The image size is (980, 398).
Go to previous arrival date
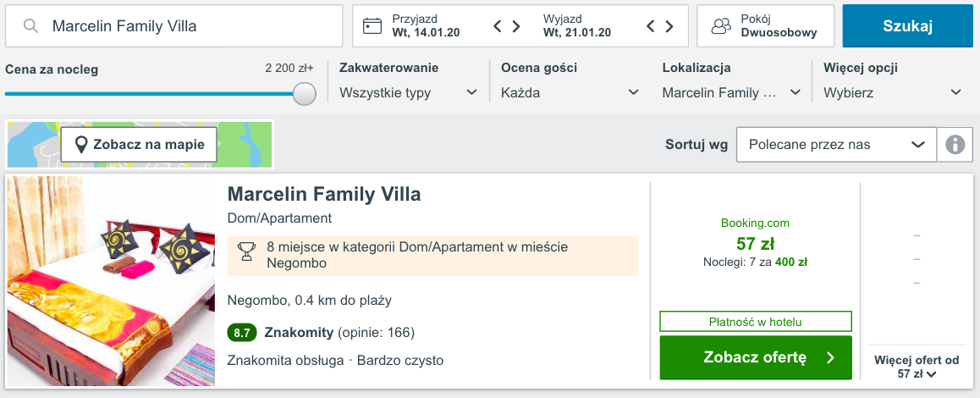point(498,26)
